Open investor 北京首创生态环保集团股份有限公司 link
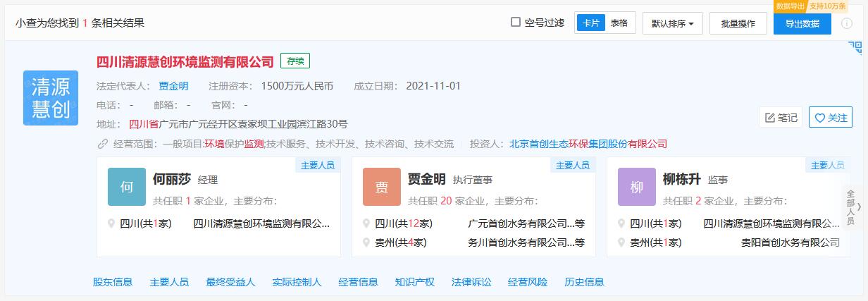Image resolution: width=868 pixels, height=301 pixels. click(x=588, y=144)
